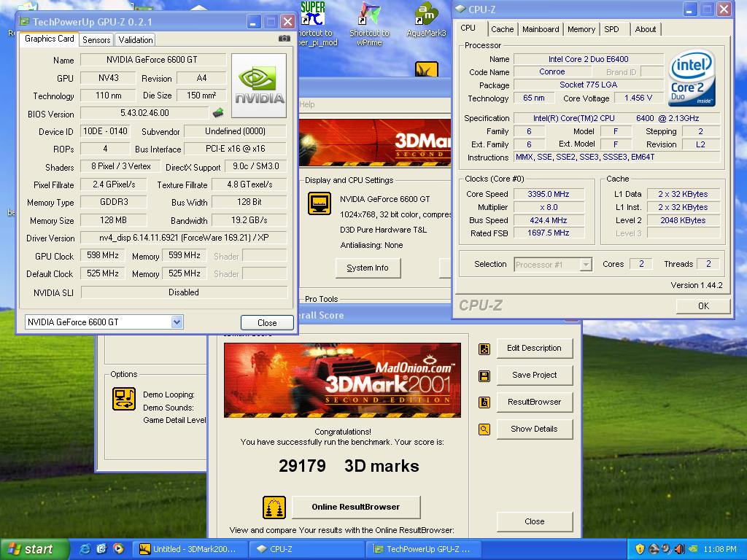Screen dimensions: 747x560
Task: Click the volume speaker tray icon
Action: (680, 549)
